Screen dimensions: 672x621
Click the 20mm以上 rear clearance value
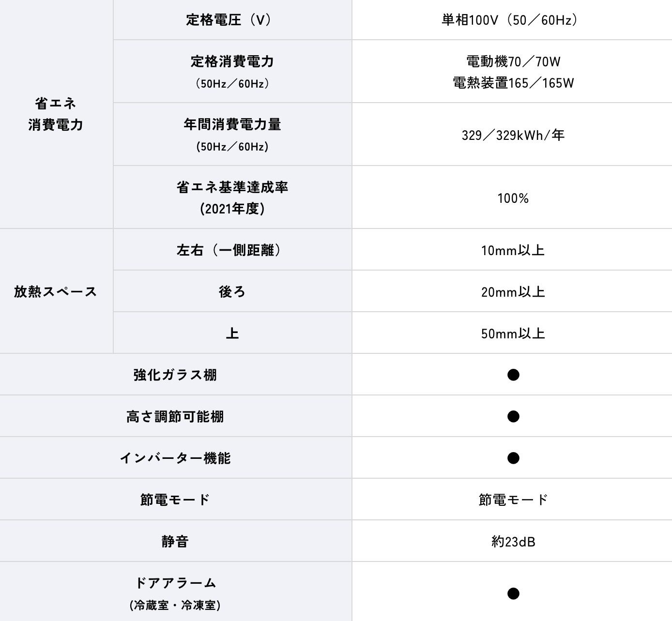tap(513, 292)
